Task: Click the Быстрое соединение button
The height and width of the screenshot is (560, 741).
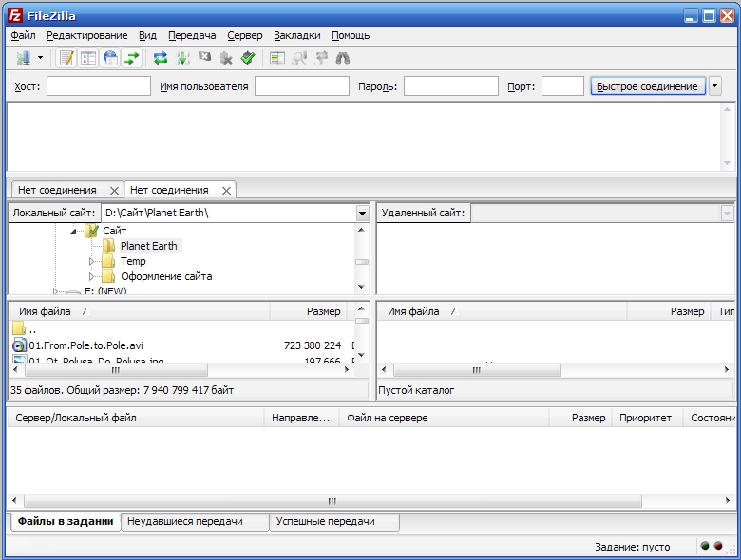Action: (646, 86)
